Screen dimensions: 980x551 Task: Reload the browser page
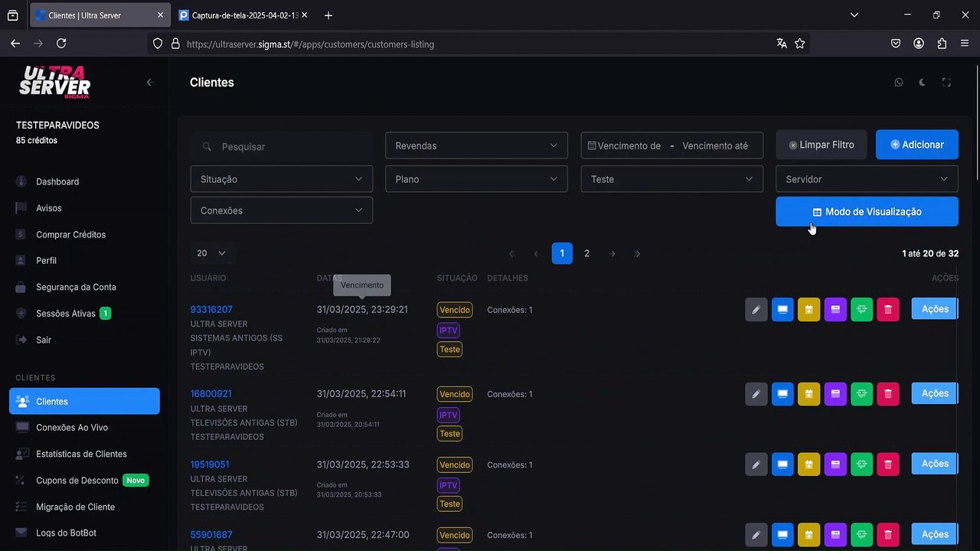coord(61,44)
